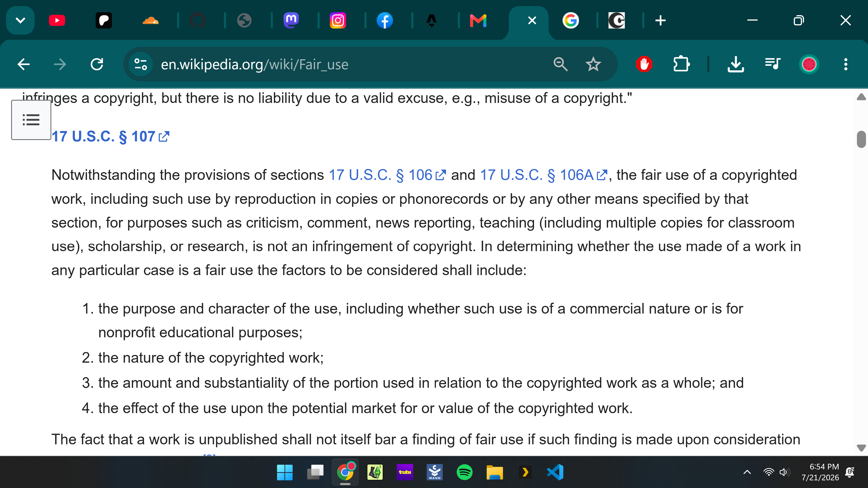Open the notifications snooze icon

click(850, 472)
